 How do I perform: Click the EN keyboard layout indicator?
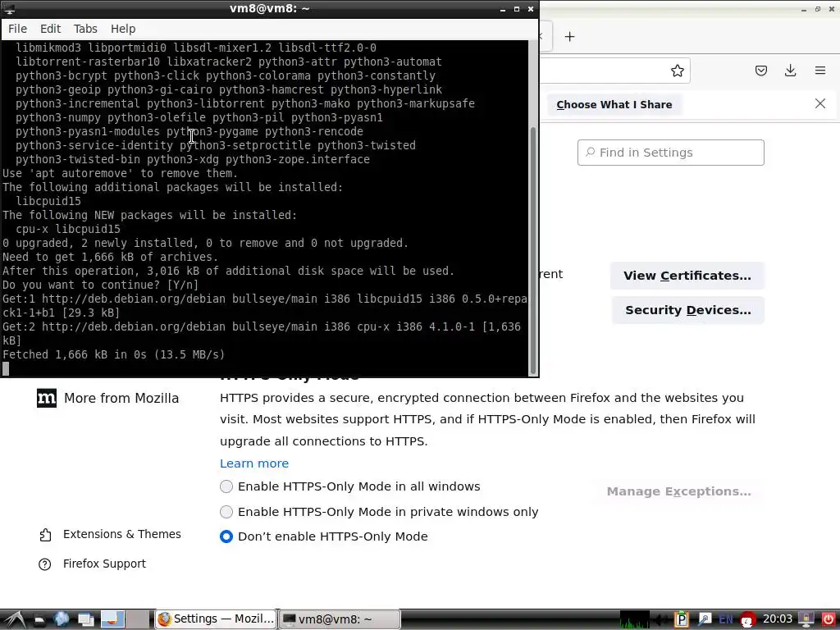[x=726, y=620]
